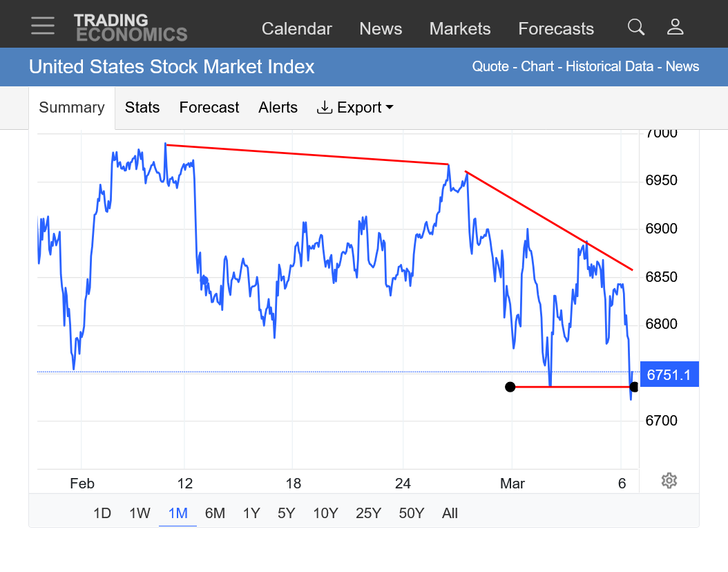Show All historical data range

click(x=450, y=513)
